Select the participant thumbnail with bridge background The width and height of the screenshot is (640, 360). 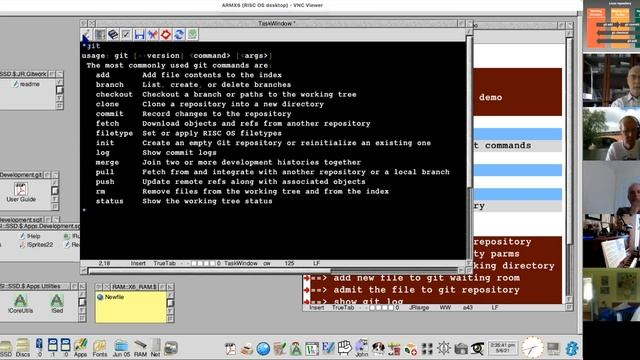pyautogui.click(x=611, y=134)
